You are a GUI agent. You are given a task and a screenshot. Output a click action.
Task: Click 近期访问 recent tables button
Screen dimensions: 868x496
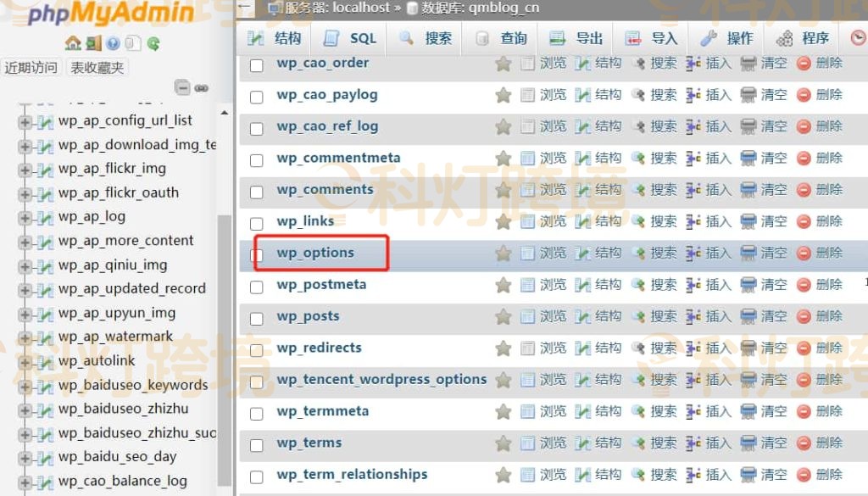click(31, 68)
